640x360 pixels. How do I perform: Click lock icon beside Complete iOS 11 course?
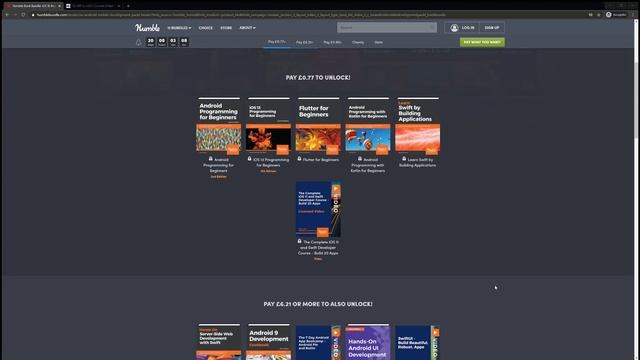click(299, 241)
